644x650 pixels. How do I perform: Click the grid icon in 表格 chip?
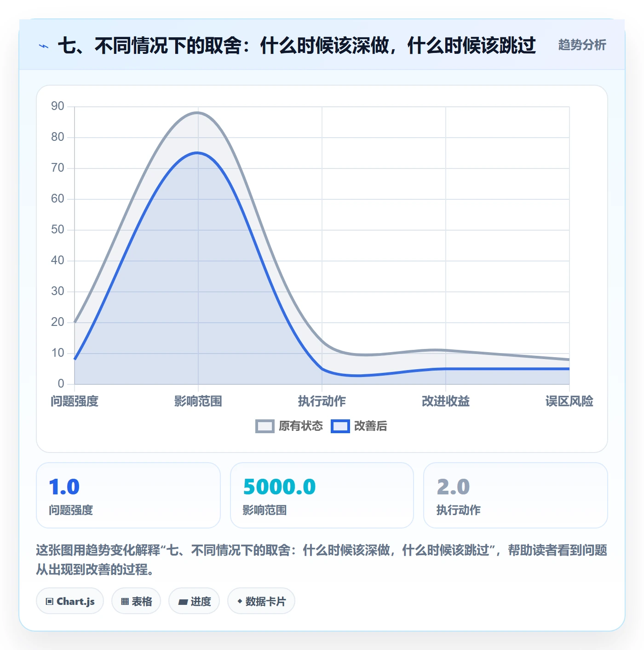[125, 602]
